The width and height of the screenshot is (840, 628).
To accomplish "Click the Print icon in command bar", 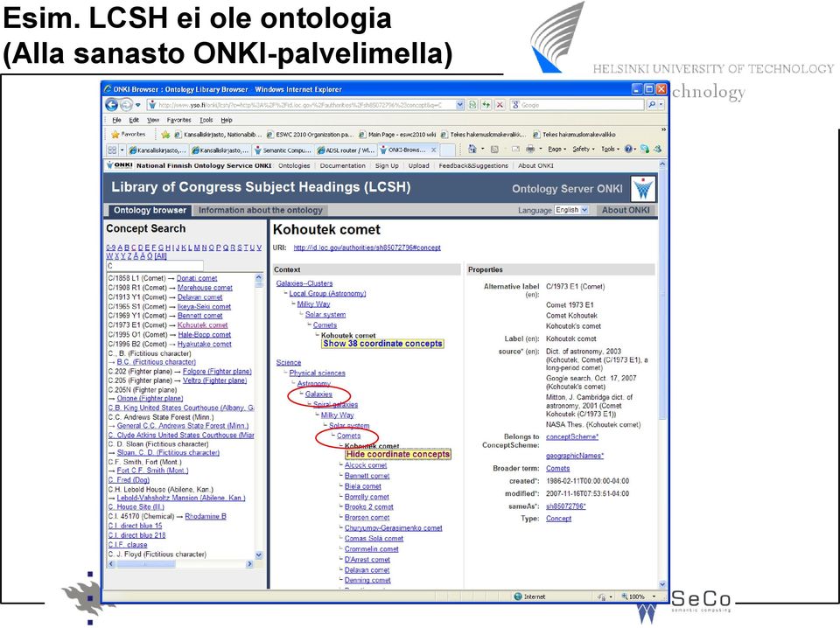I will (530, 150).
